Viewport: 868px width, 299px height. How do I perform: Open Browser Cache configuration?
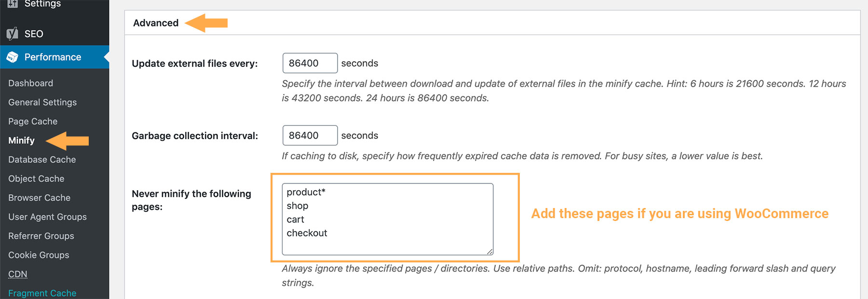tap(39, 197)
